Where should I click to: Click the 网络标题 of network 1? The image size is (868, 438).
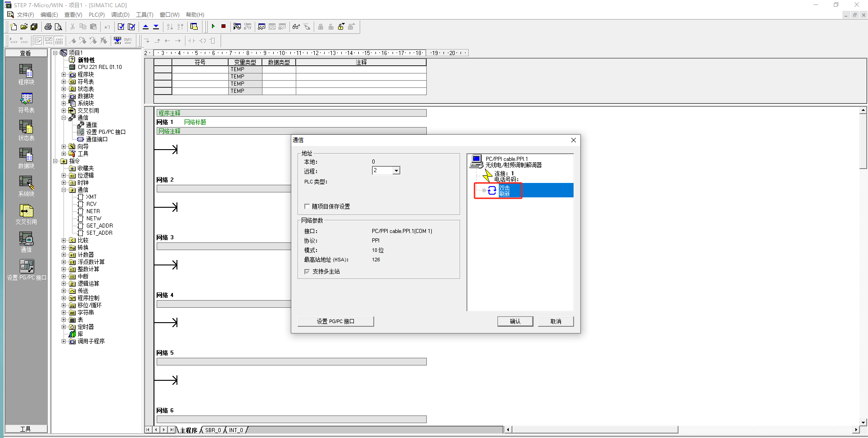195,122
